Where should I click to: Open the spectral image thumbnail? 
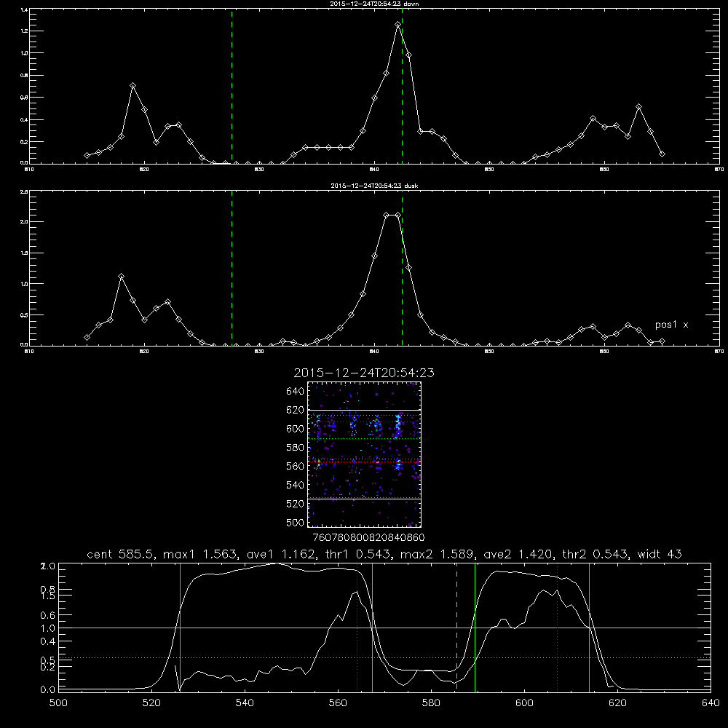(x=364, y=454)
